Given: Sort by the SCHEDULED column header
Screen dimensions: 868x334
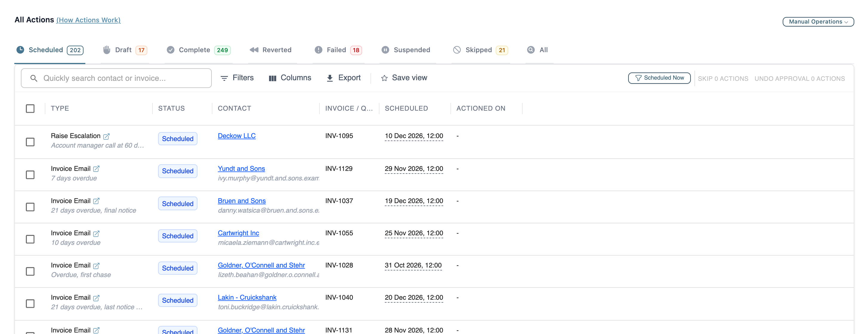Looking at the screenshot, I should click(x=406, y=109).
